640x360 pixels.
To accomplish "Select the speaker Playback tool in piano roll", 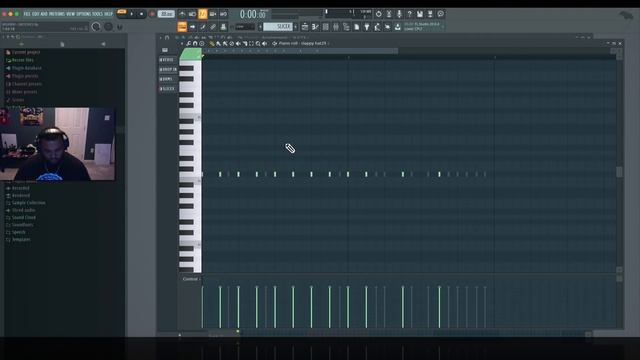I will coord(264,43).
